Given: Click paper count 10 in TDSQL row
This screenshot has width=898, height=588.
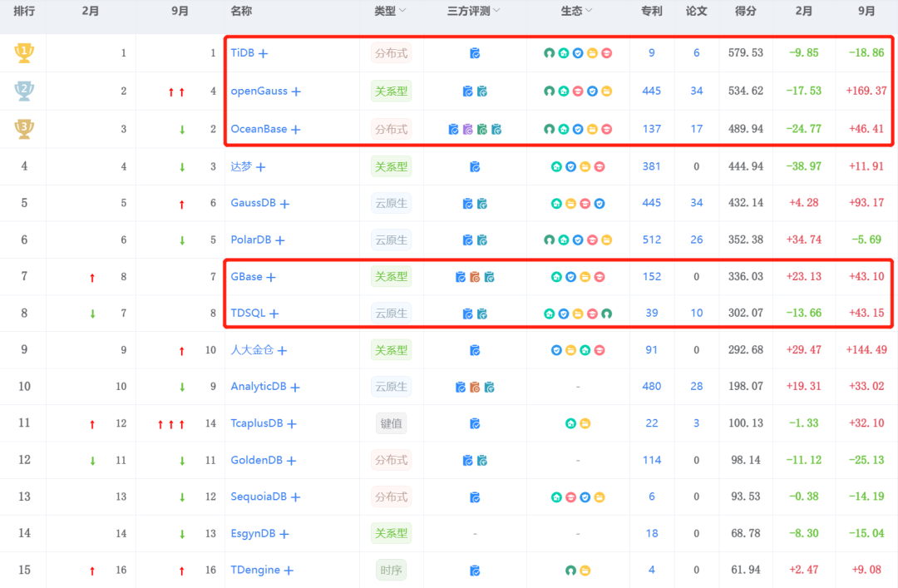Looking at the screenshot, I should (697, 313).
